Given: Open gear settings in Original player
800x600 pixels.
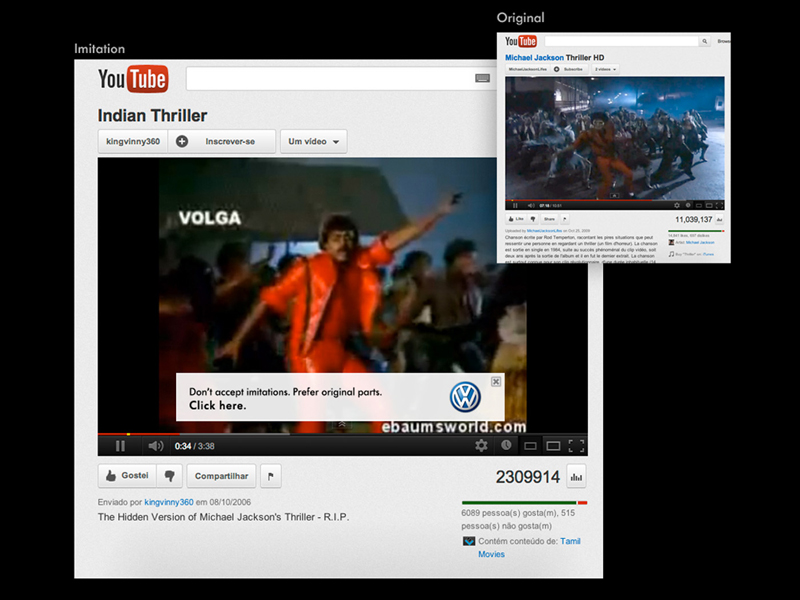Looking at the screenshot, I should point(677,206).
